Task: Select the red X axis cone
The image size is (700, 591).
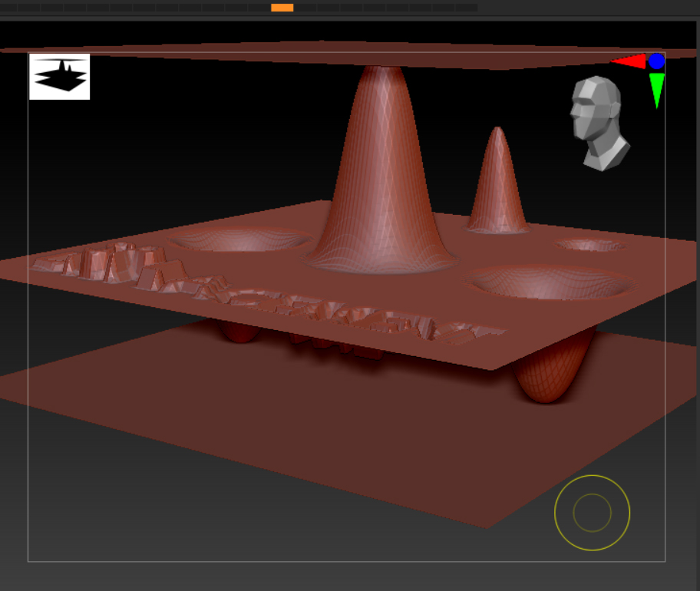Action: click(x=629, y=61)
